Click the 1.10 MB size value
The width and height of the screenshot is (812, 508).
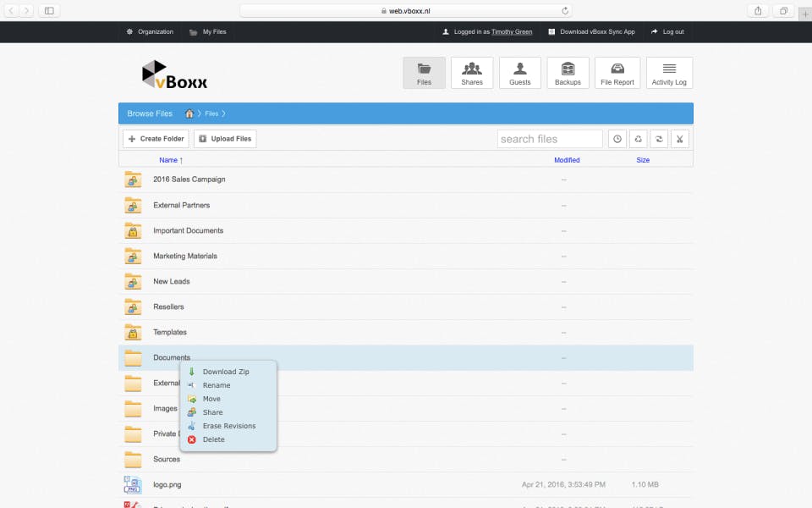click(x=645, y=484)
